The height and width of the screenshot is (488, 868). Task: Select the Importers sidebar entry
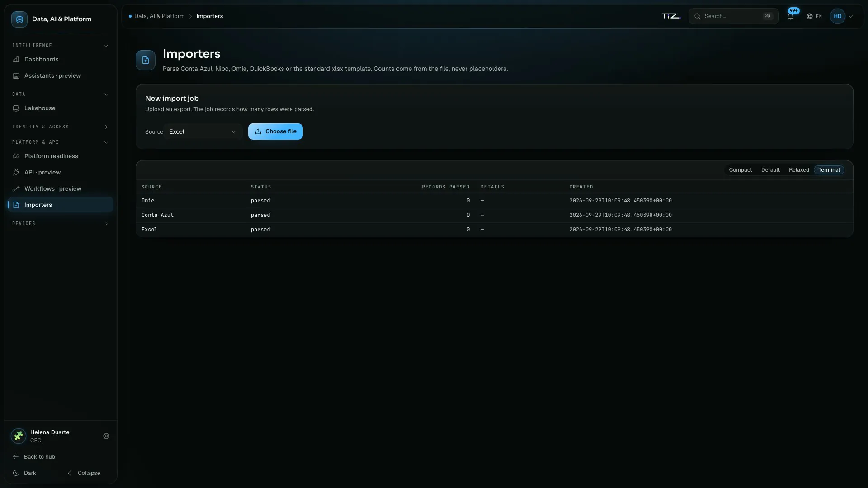(60, 205)
